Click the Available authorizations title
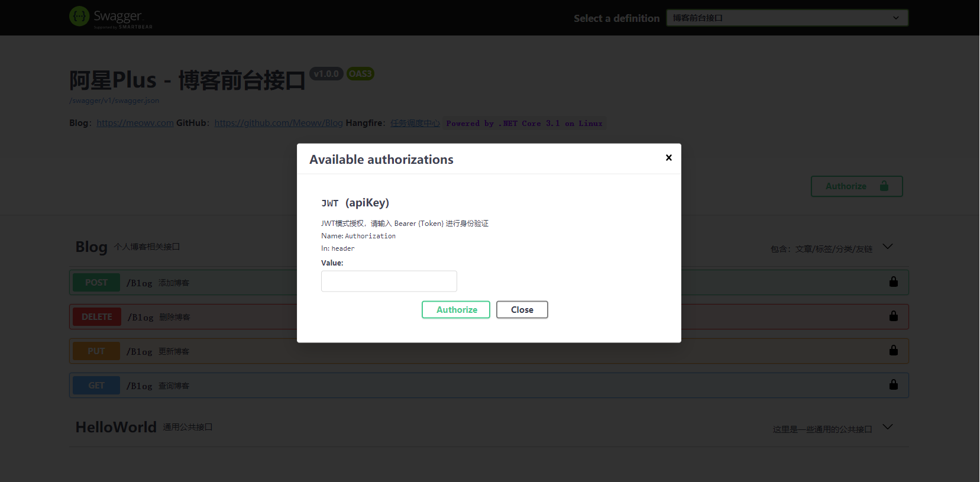This screenshot has width=980, height=482. point(381,160)
